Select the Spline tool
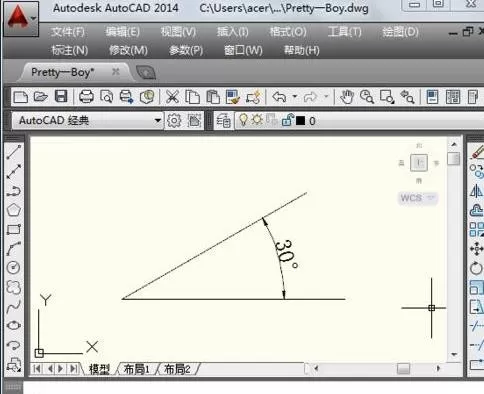This screenshot has width=484, height=394. pos(14,307)
